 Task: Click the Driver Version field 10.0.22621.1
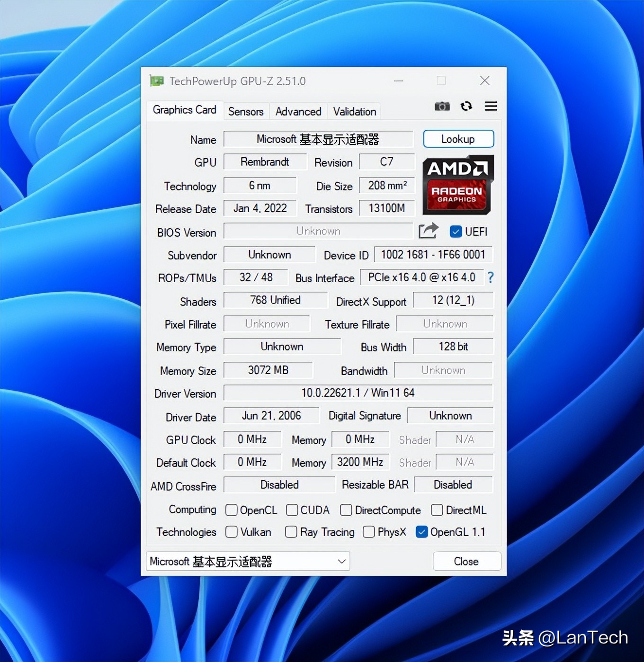(x=358, y=393)
